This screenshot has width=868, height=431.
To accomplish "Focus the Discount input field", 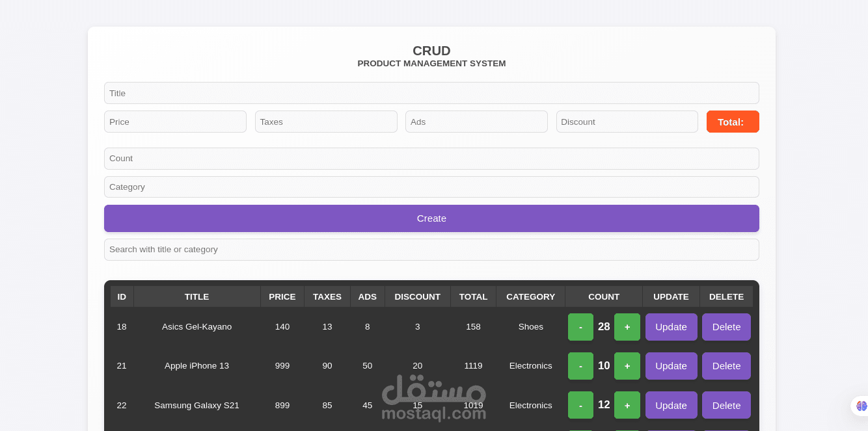I will 627,122.
